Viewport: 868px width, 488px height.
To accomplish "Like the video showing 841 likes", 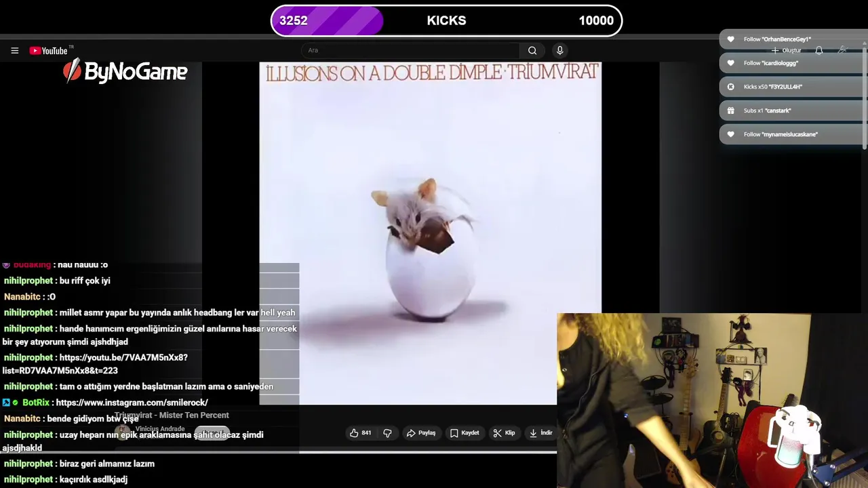I will pyautogui.click(x=361, y=432).
